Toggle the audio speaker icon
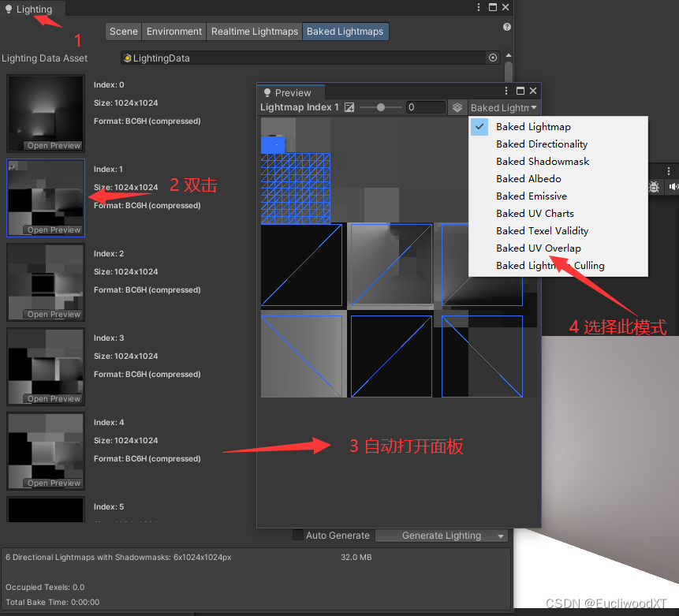The image size is (679, 616). [x=673, y=186]
